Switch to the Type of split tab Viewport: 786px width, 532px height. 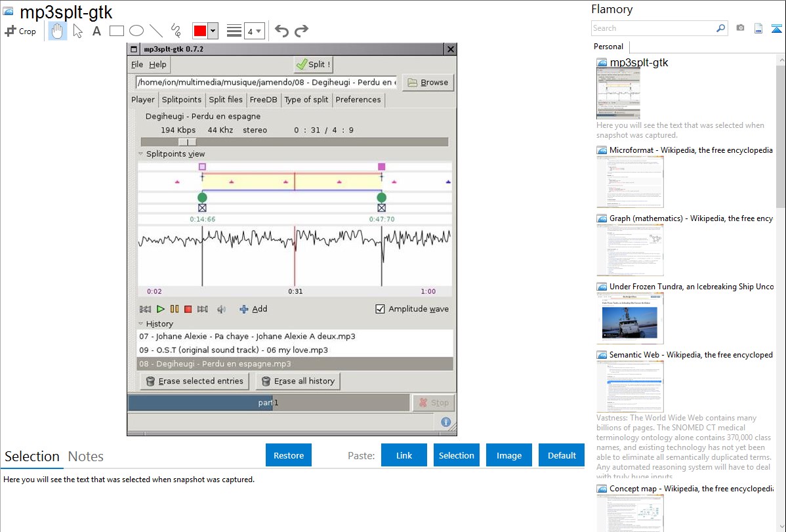[306, 99]
